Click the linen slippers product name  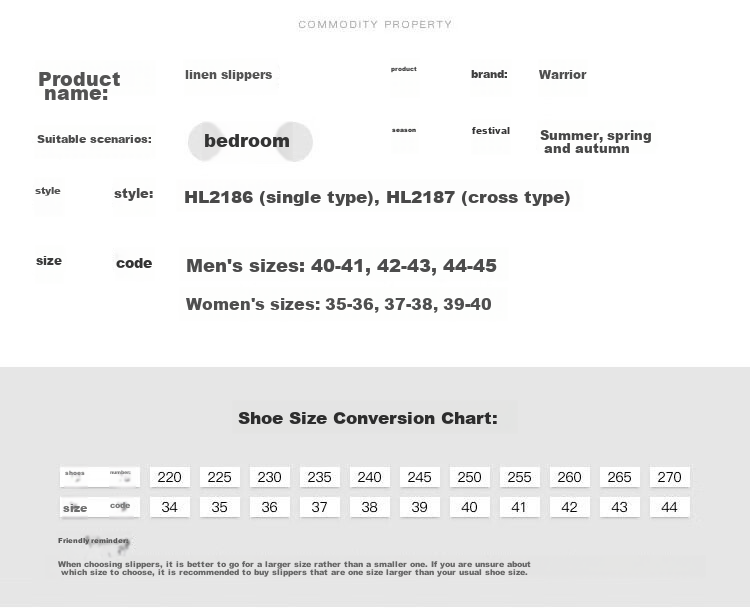(229, 75)
